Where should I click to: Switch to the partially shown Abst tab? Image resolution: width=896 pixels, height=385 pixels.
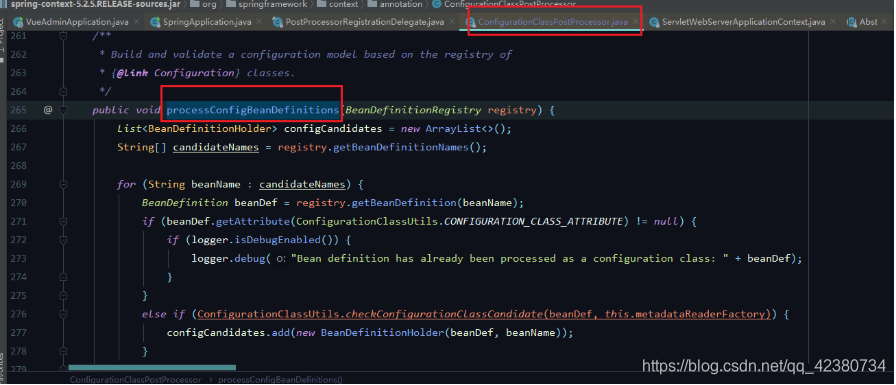868,22
